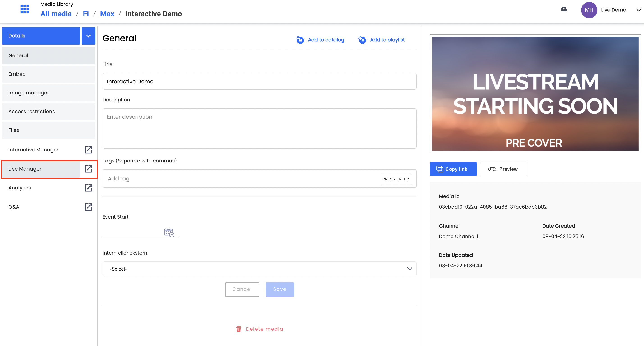
Task: Click the Date Created value 08-04-22 10:25:16
Action: (x=563, y=236)
